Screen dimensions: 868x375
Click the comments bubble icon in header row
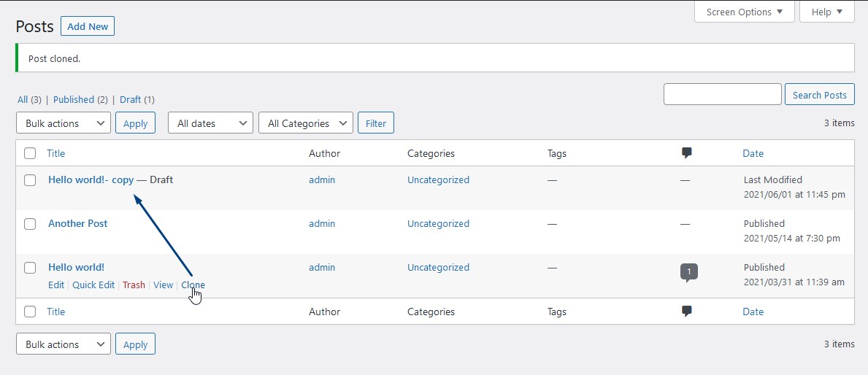coord(687,153)
